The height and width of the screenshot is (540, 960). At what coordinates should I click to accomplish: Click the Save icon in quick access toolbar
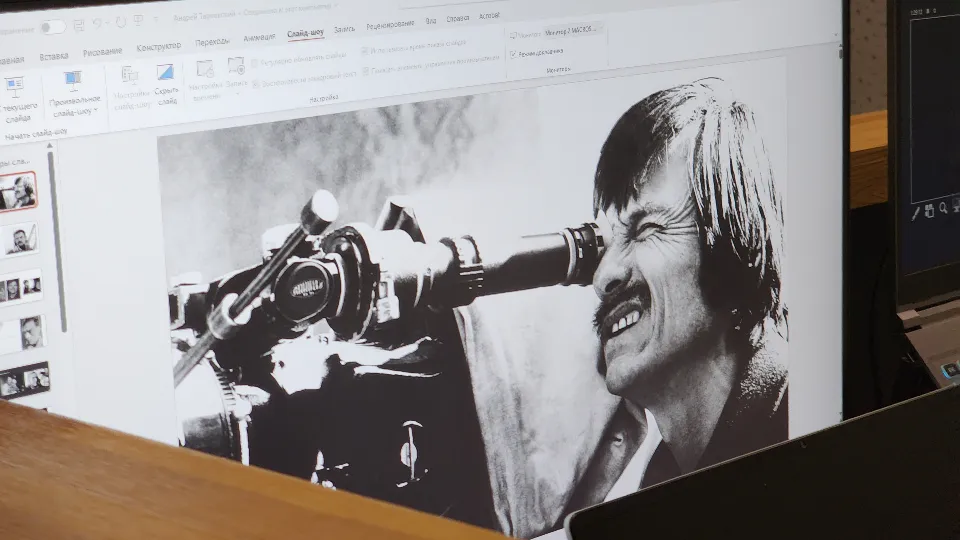pyautogui.click(x=78, y=25)
